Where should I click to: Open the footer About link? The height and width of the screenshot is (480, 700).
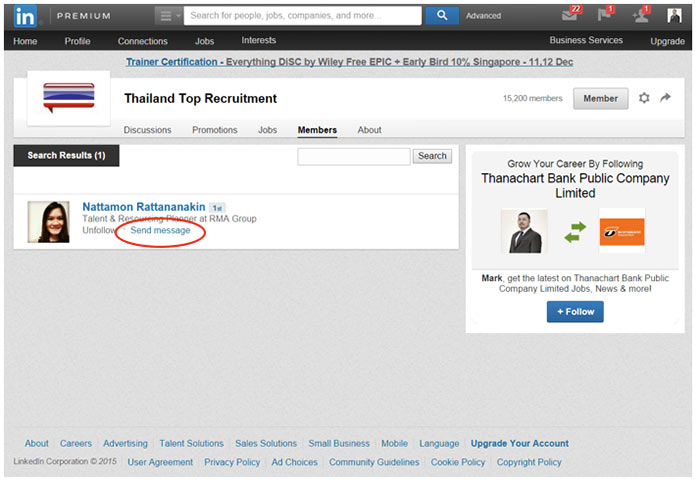tap(37, 443)
